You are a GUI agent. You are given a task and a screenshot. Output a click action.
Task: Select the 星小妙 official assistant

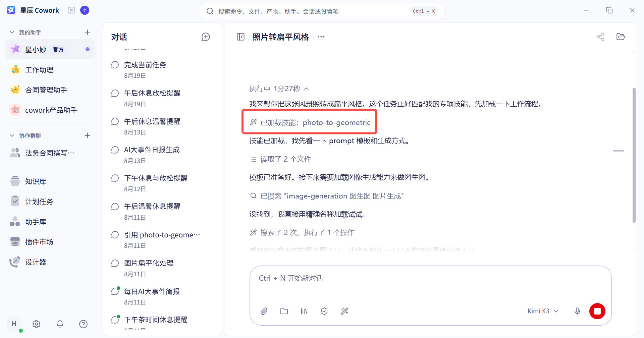[x=50, y=50]
